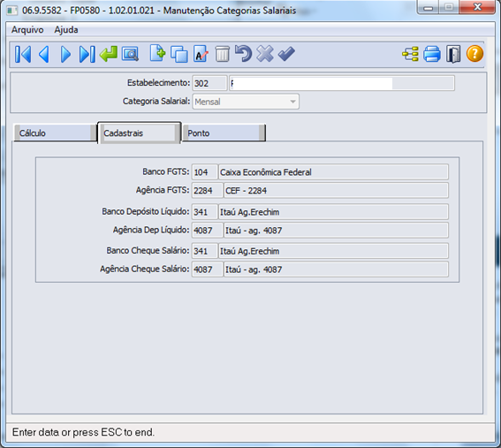Screen dimensions: 501x448
Task: Close the Manutenção Categorias Salariais window
Action: pos(477,7)
